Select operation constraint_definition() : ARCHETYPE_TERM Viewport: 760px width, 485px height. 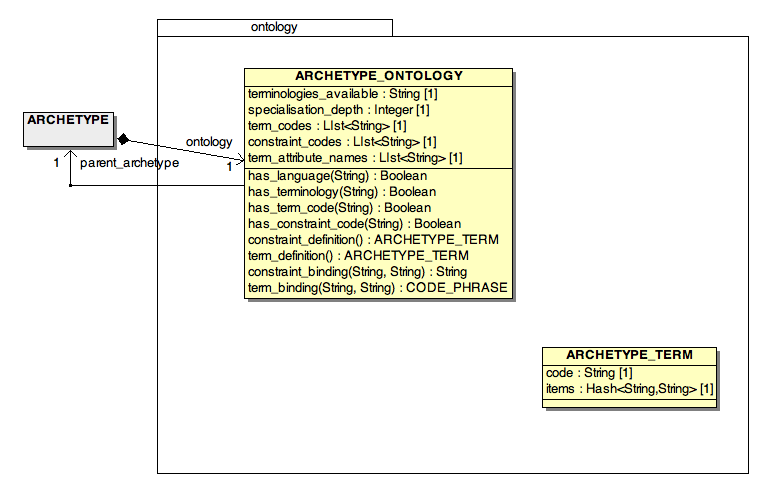[x=373, y=239]
